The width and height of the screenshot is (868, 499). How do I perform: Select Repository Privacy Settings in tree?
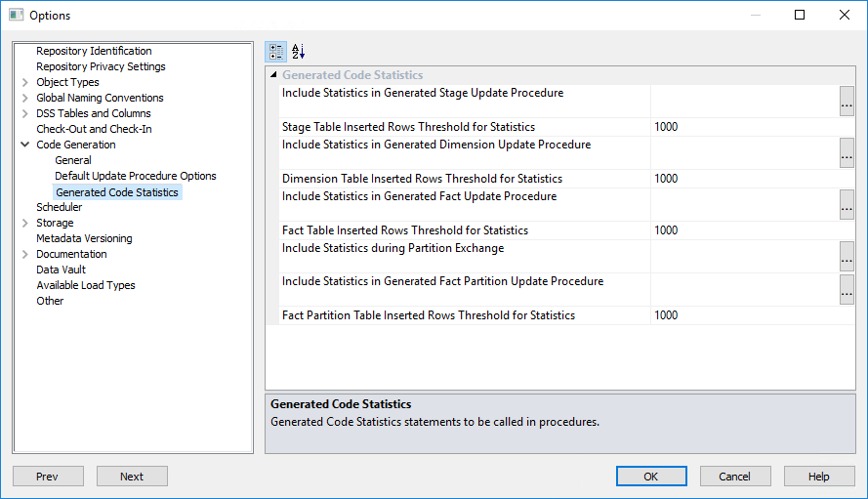[x=101, y=66]
